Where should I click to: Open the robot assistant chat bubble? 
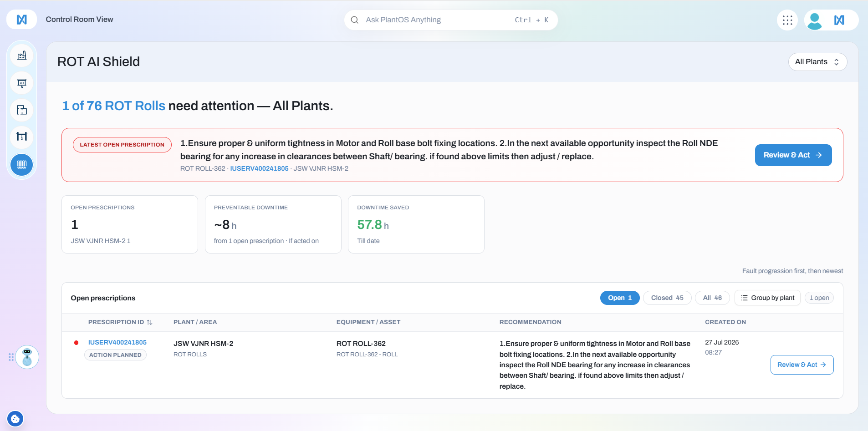[27, 357]
